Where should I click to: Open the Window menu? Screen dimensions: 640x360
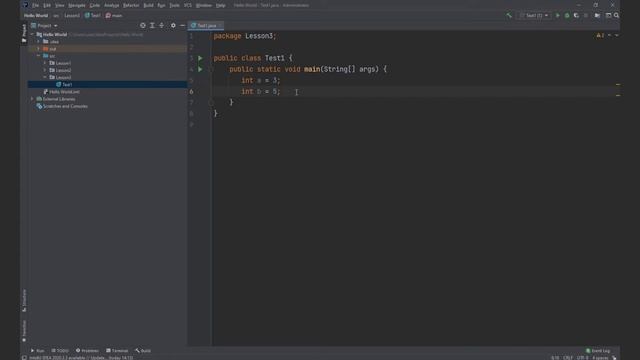point(204,5)
